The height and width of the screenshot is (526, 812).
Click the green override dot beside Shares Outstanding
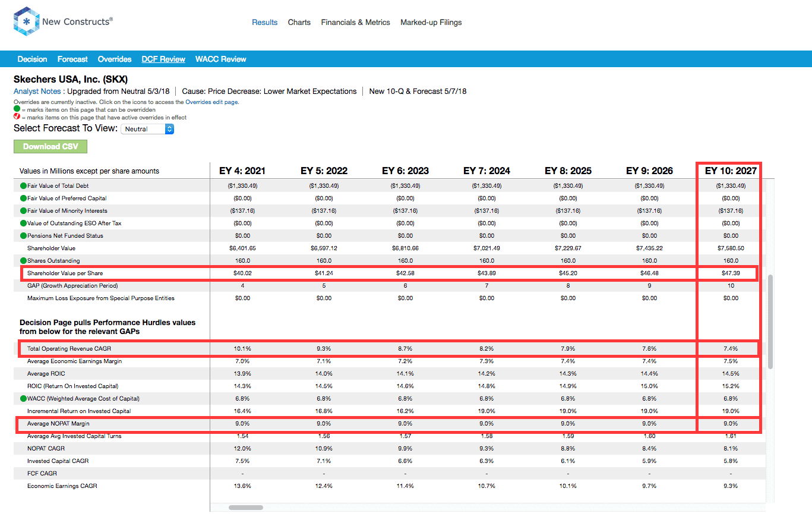[23, 261]
